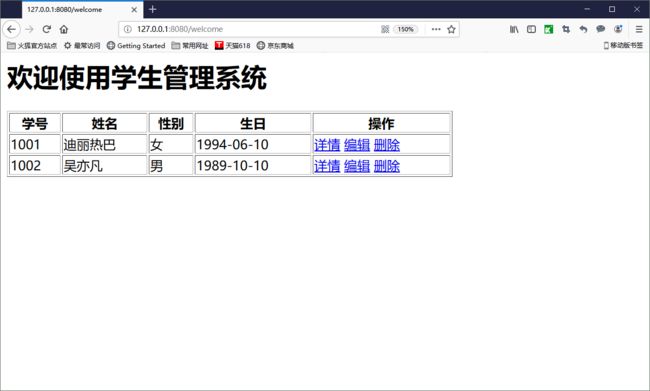
Task: Open 天猫618 bookmark
Action: (233, 46)
